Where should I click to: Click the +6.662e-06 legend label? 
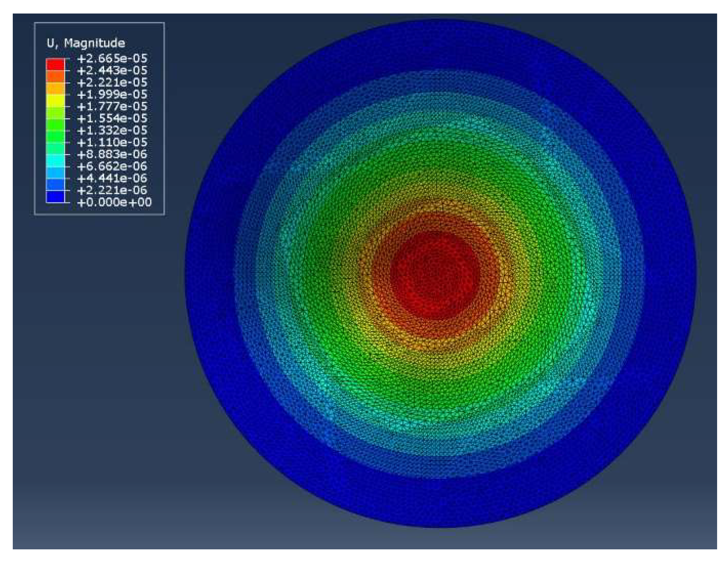point(112,166)
